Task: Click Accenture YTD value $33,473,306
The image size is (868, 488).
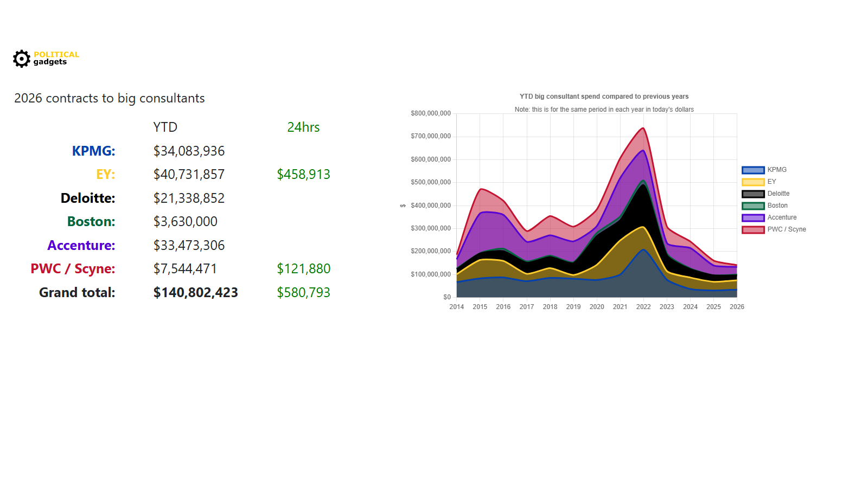Action: pyautogui.click(x=189, y=245)
